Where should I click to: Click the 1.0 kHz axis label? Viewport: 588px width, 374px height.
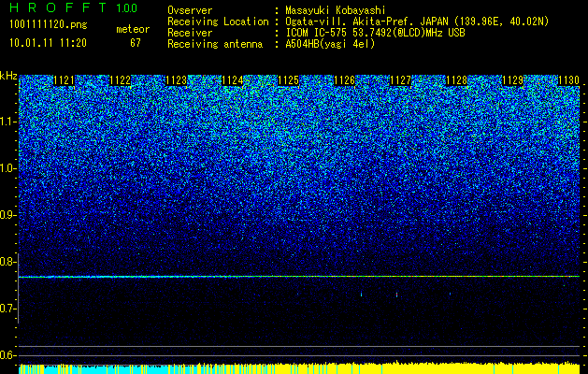(8, 168)
